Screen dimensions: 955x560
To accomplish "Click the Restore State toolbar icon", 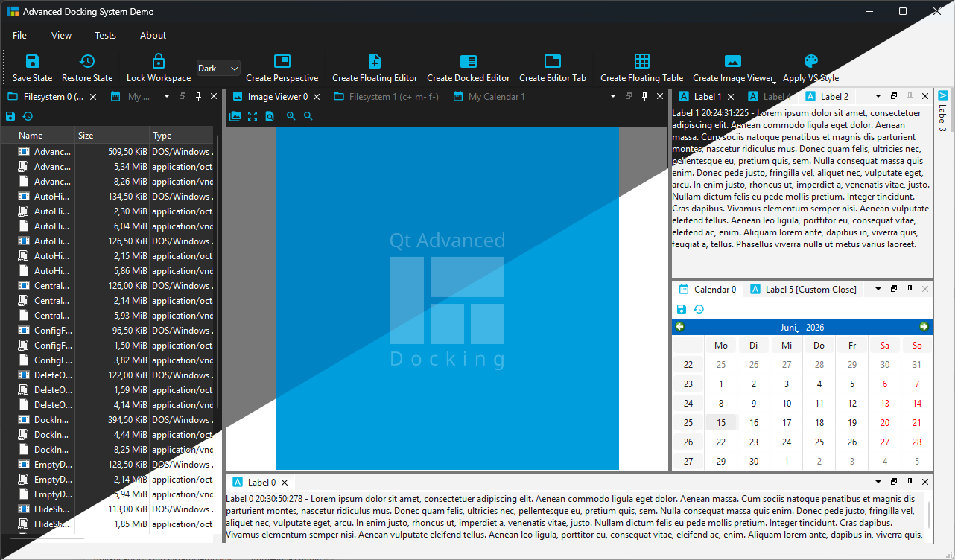I will tap(87, 61).
